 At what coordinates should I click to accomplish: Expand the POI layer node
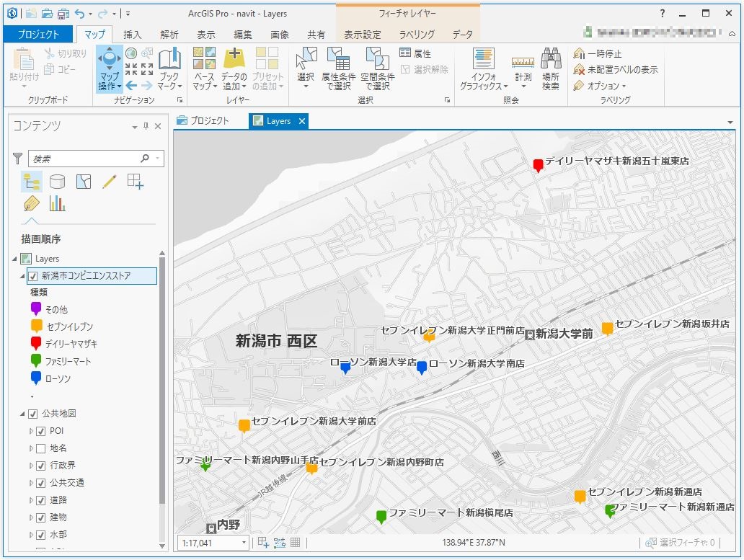click(31, 431)
